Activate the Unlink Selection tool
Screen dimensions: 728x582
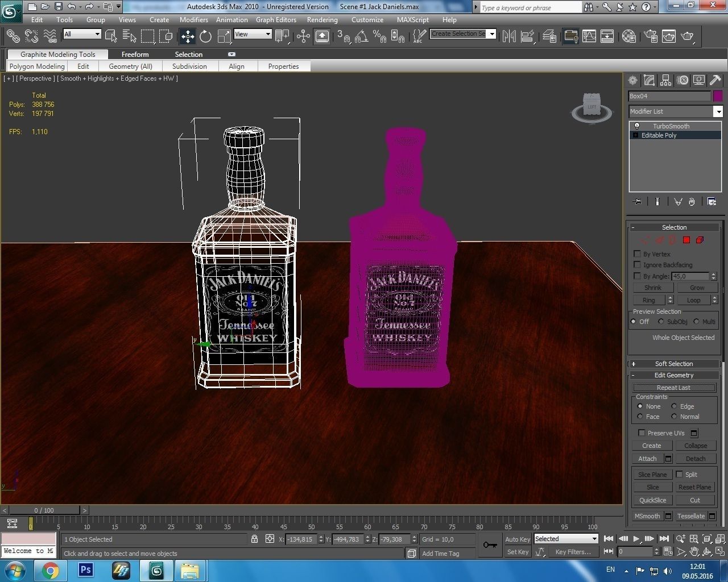[x=31, y=36]
